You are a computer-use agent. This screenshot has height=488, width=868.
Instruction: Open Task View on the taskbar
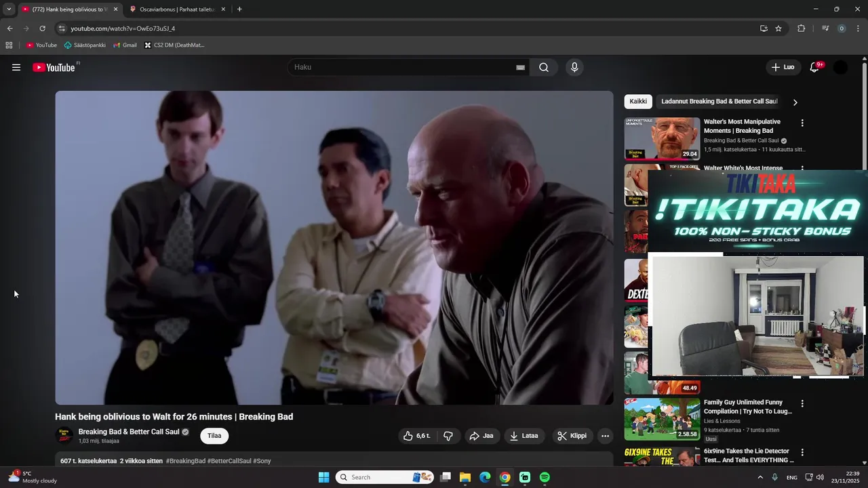click(446, 477)
